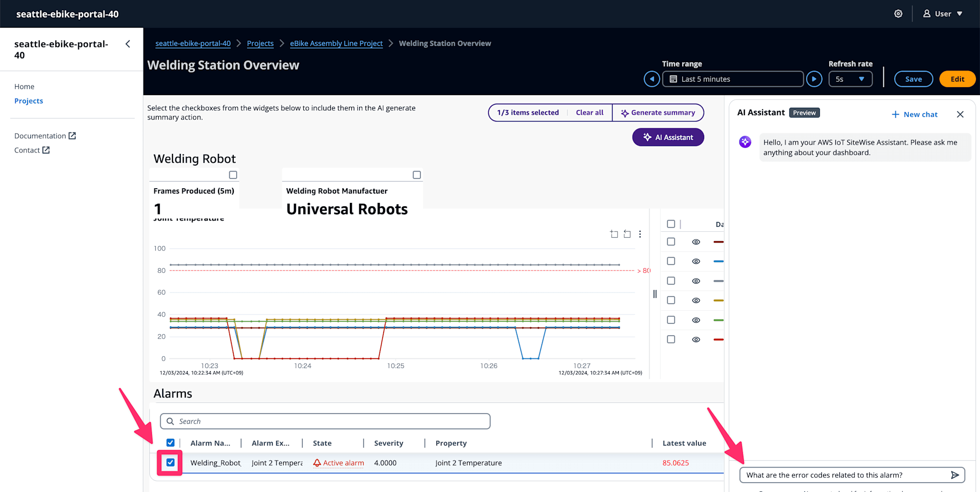Clear all selected items
Screen dimensions: 980x492
(589, 113)
